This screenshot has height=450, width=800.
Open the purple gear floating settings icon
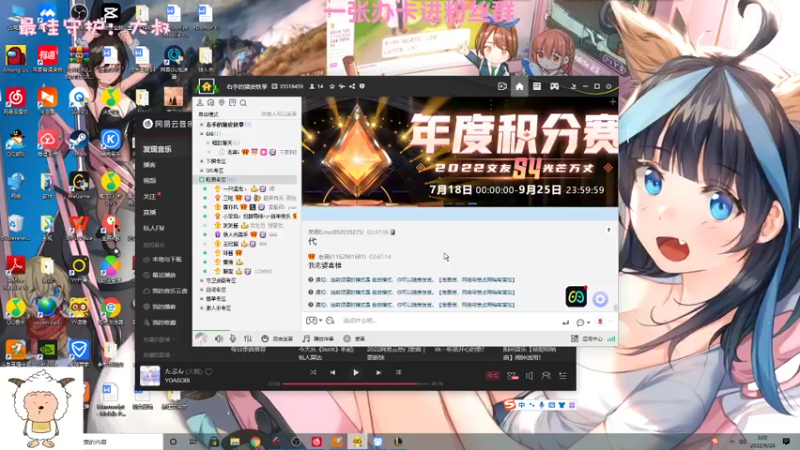click(600, 299)
